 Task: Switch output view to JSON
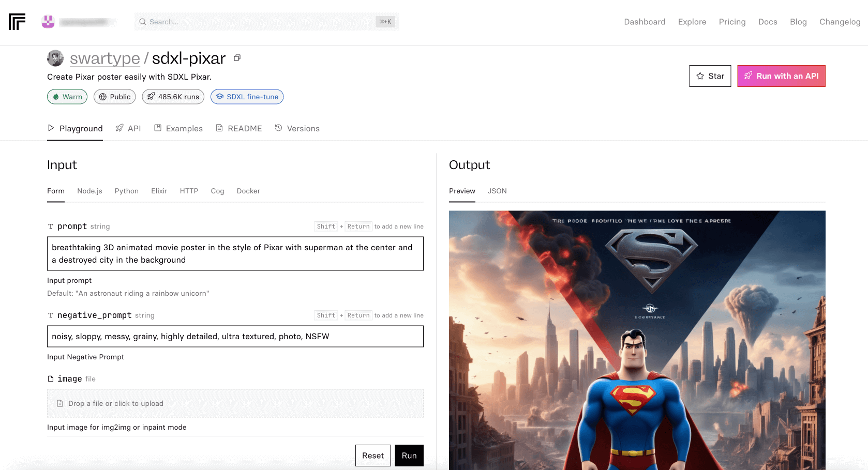pyautogui.click(x=497, y=191)
